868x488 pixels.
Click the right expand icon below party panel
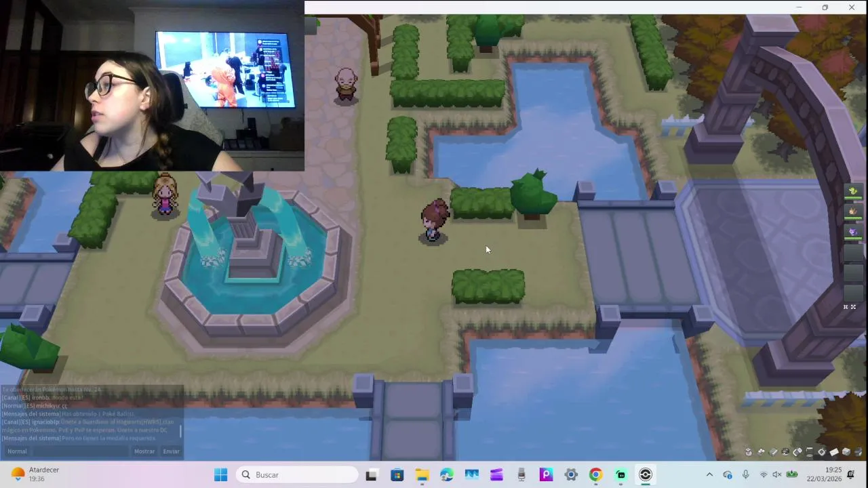(854, 307)
